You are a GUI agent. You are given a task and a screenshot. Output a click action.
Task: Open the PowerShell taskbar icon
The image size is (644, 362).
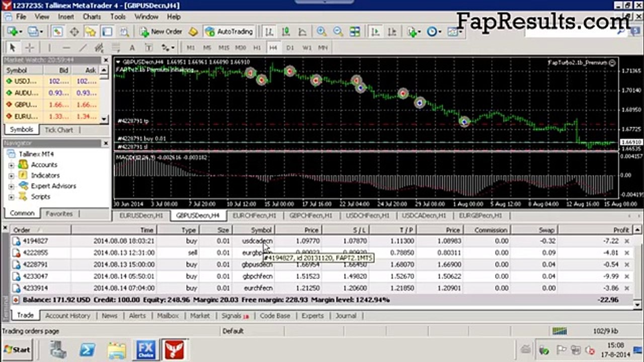click(88, 349)
